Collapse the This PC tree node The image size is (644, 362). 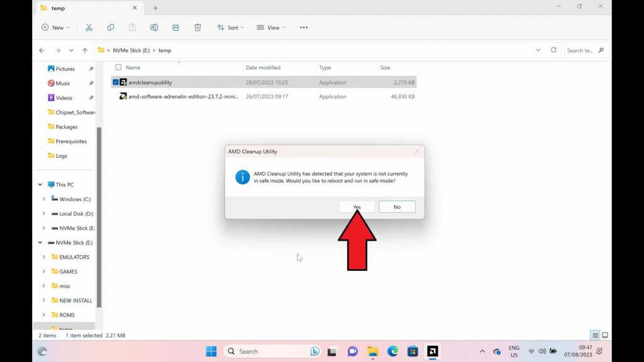(x=39, y=184)
